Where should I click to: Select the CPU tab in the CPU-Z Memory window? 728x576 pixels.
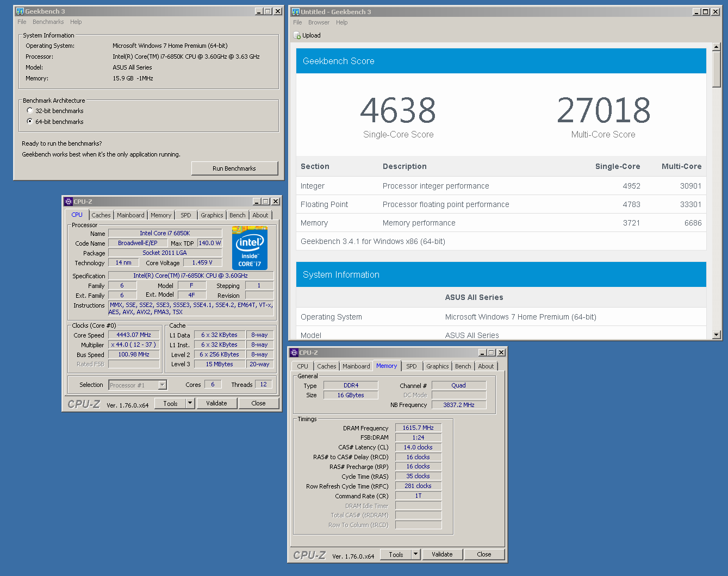click(302, 366)
